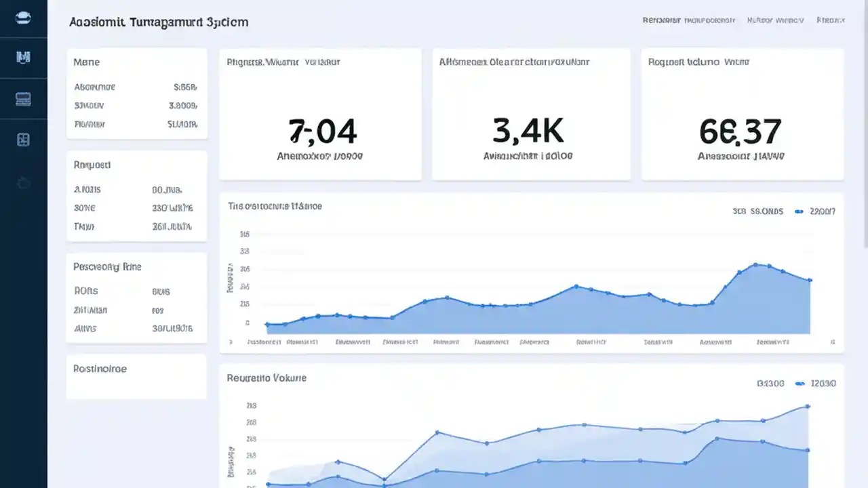Select the highest peak point on traffic chart
The width and height of the screenshot is (868, 488).
tap(755, 263)
